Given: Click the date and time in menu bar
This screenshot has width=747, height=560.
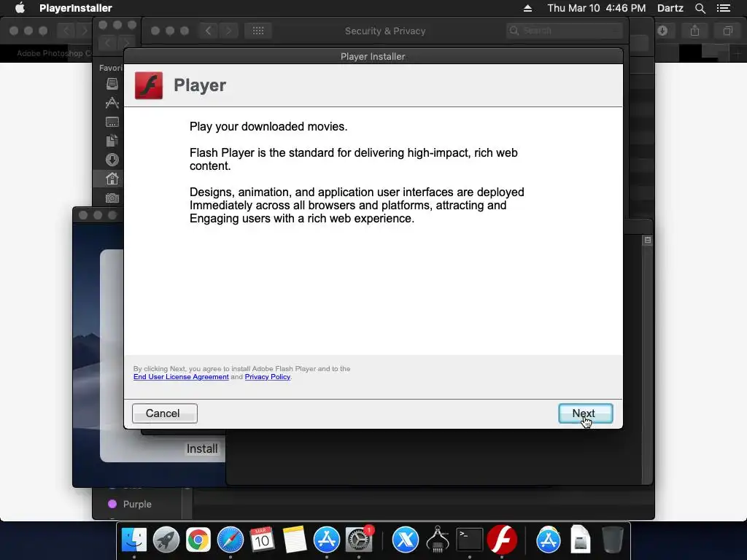Looking at the screenshot, I should pyautogui.click(x=597, y=8).
